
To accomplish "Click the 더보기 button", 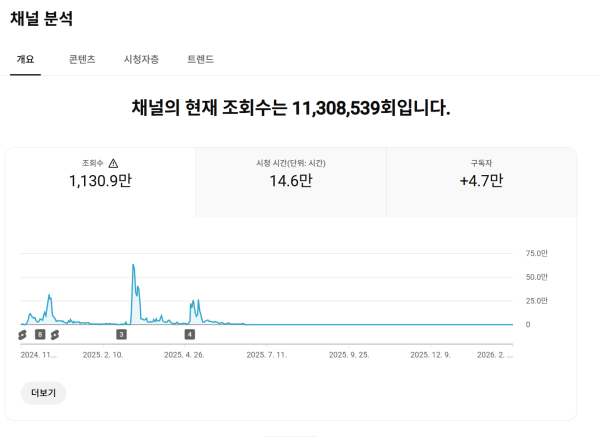I will tap(43, 393).
